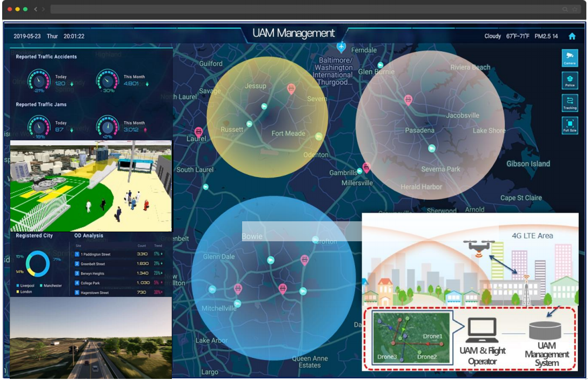Screen dimensions: 588x380
Task: Click the date 2019-05-23
Action: tap(27, 36)
